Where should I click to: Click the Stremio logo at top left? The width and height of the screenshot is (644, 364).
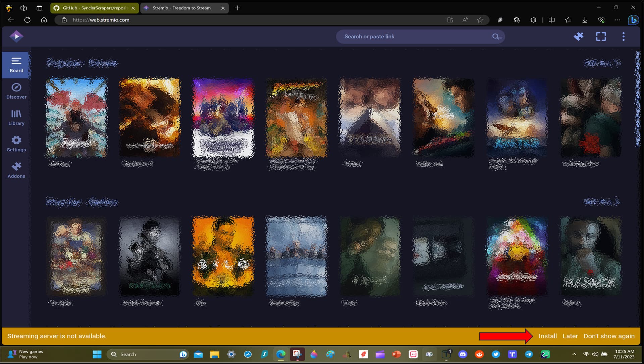[16, 36]
